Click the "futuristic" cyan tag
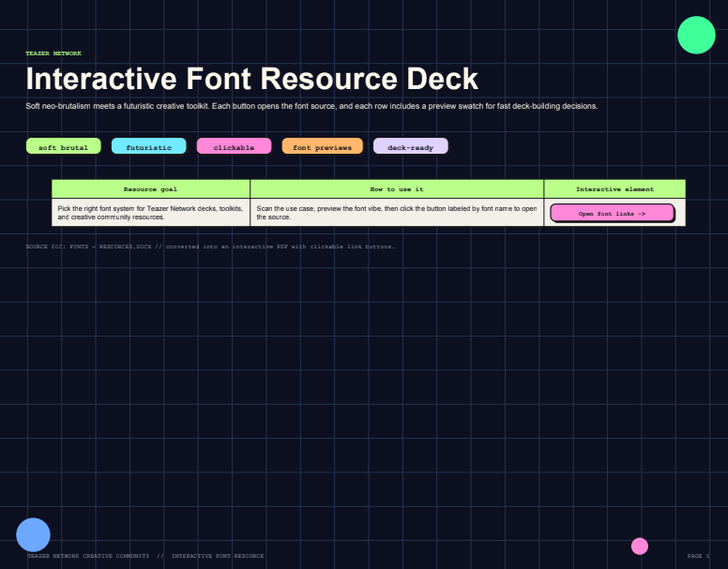Viewport: 728px width, 569px height. tap(148, 146)
